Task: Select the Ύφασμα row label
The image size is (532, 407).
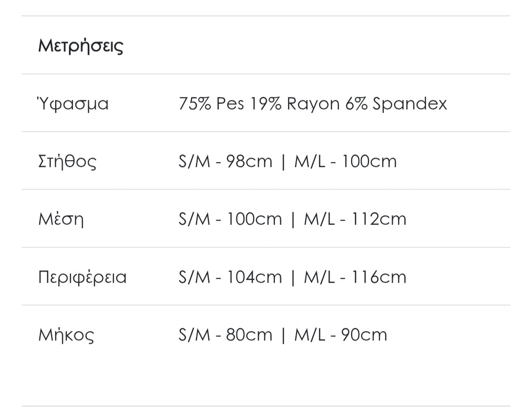Action: coord(73,103)
